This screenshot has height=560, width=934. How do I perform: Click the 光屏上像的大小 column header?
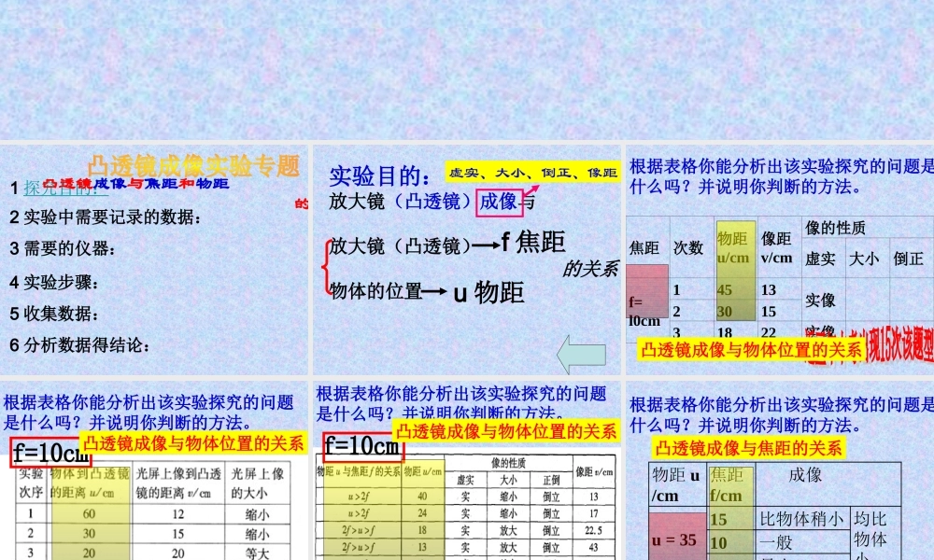[x=258, y=483]
